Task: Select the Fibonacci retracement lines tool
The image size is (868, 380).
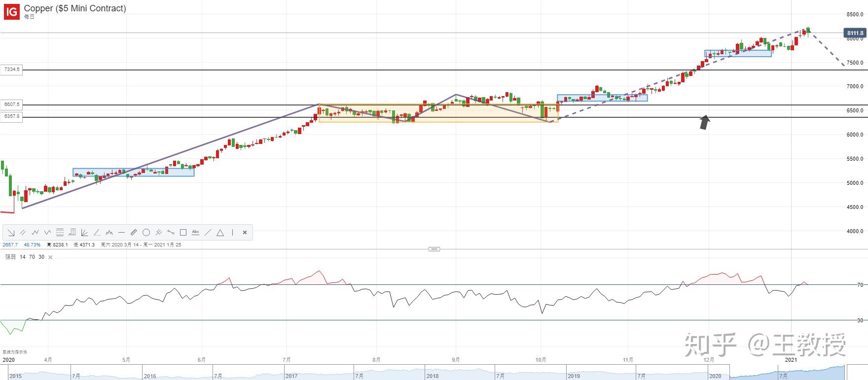Action: point(60,233)
